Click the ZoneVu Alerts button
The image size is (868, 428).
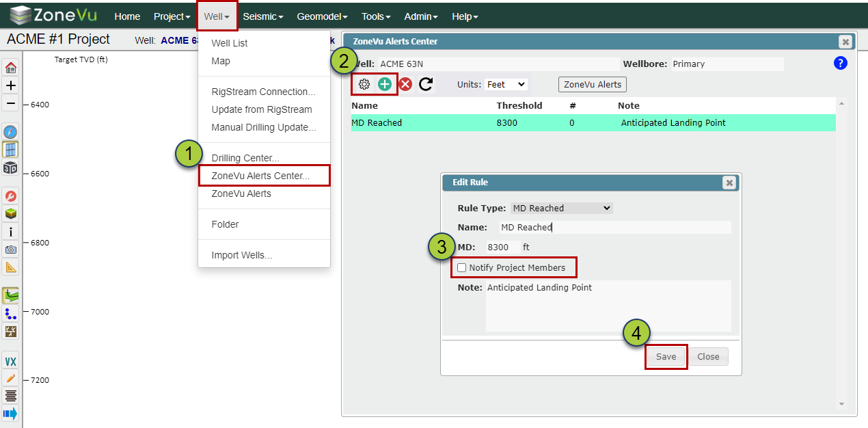(593, 84)
